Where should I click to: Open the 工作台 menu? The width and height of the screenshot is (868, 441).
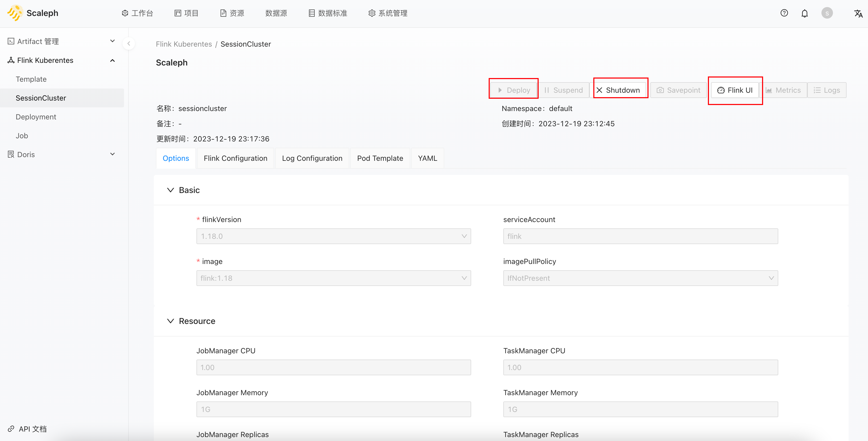(x=138, y=13)
